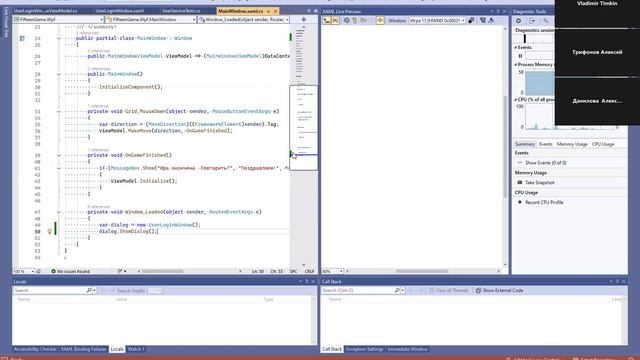
Task: Collapse the OnGameFinished method
Action: coord(59,155)
